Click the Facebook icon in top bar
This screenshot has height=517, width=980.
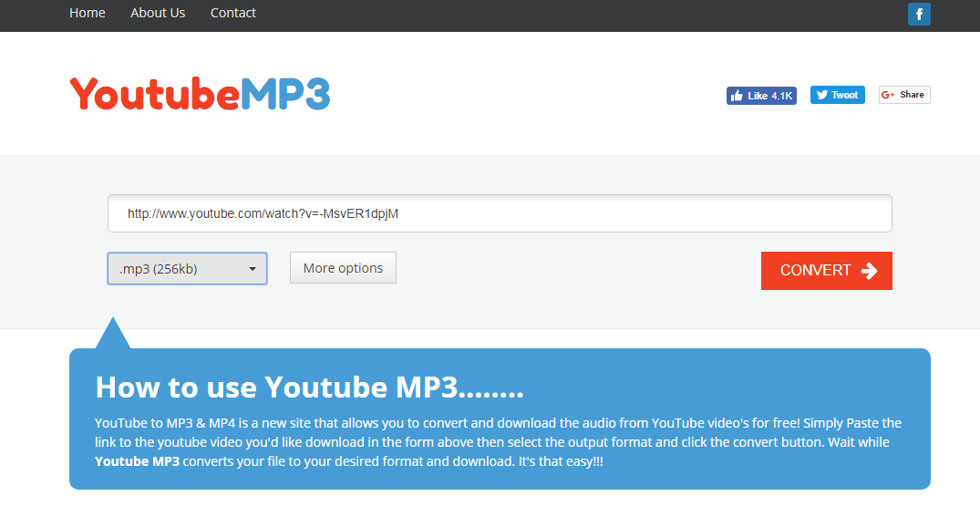pyautogui.click(x=919, y=14)
